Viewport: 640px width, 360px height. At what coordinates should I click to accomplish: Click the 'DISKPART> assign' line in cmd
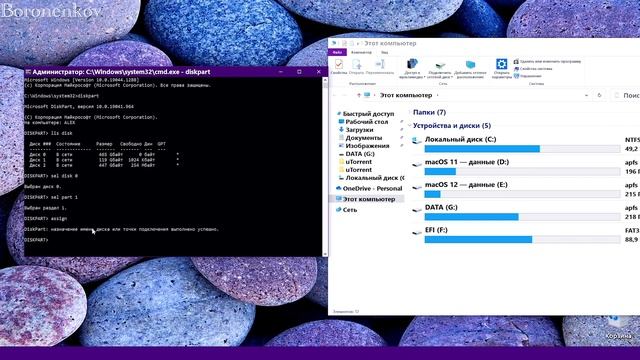point(46,219)
